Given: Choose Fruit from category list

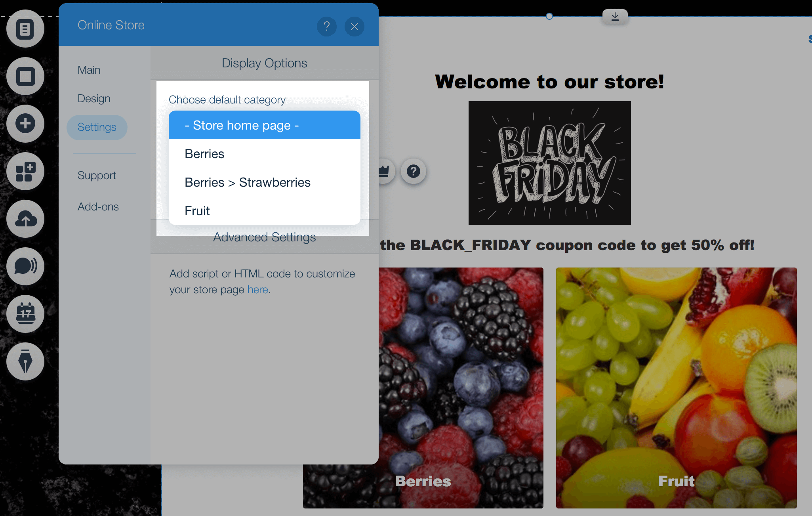Looking at the screenshot, I should coord(265,211).
